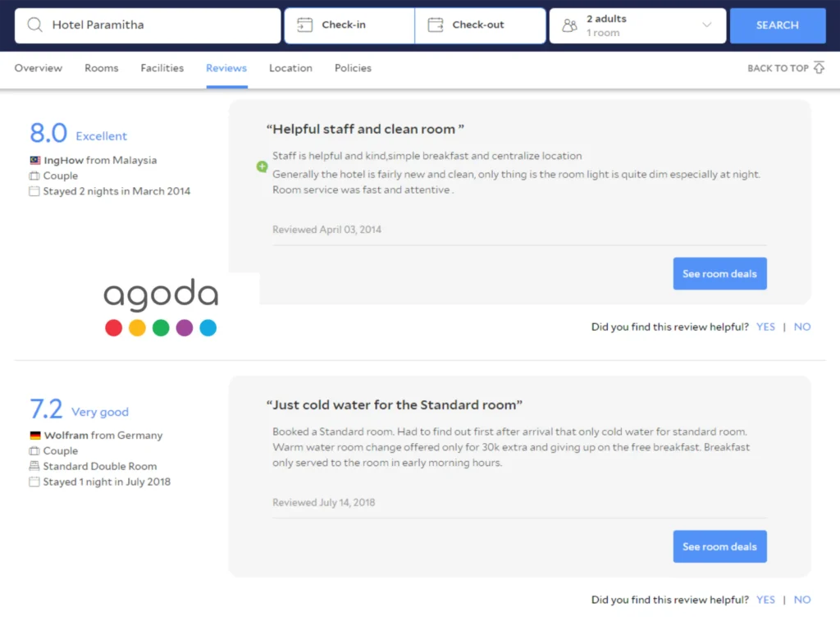Click the green plus icon in first review

pos(262,167)
